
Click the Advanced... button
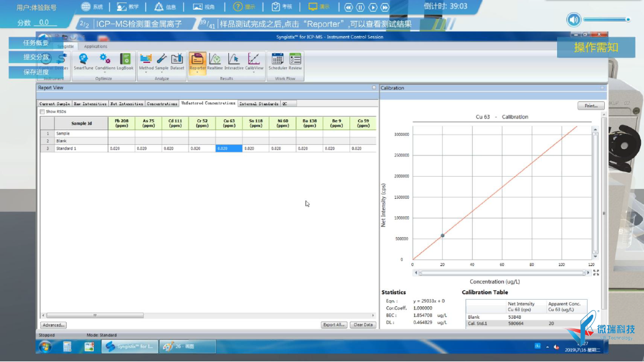coord(53,325)
